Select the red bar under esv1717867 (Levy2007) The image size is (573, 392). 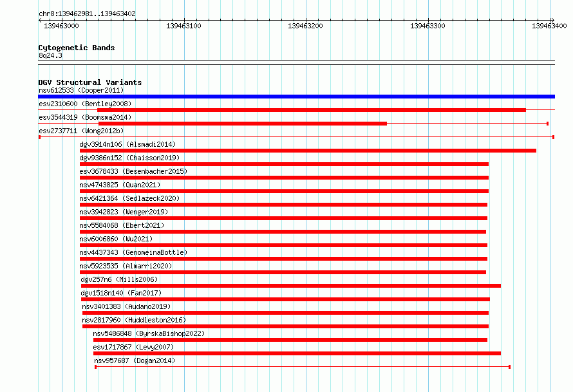pos(297,353)
